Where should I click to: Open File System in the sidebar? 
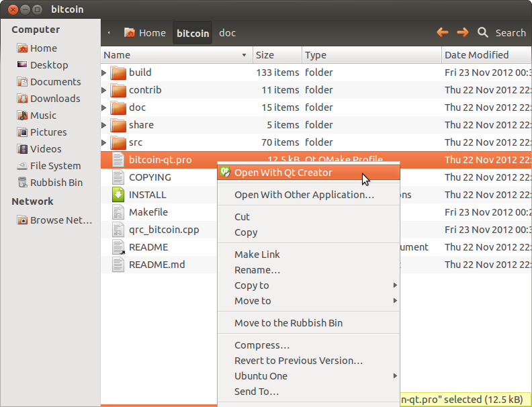click(x=49, y=165)
